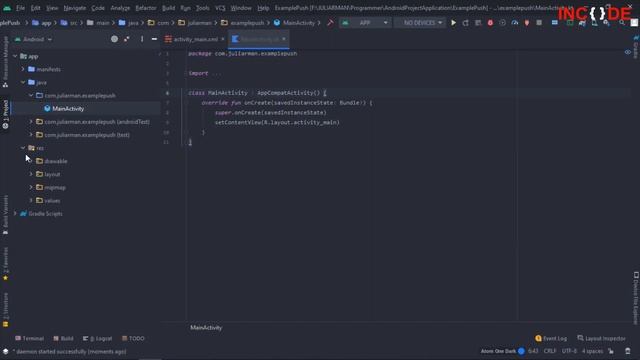Expand the androidTest package node
Viewport: 640px width, 360px height.
tap(31, 122)
